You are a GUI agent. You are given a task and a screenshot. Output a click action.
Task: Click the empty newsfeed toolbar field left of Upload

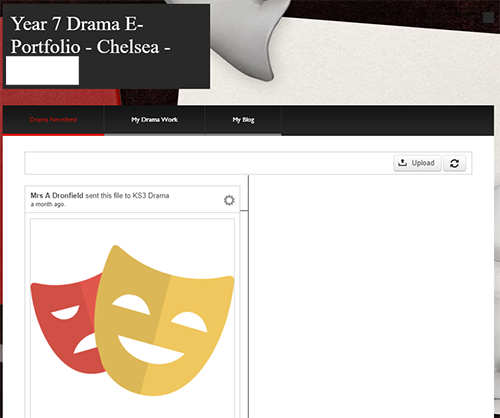[209, 163]
